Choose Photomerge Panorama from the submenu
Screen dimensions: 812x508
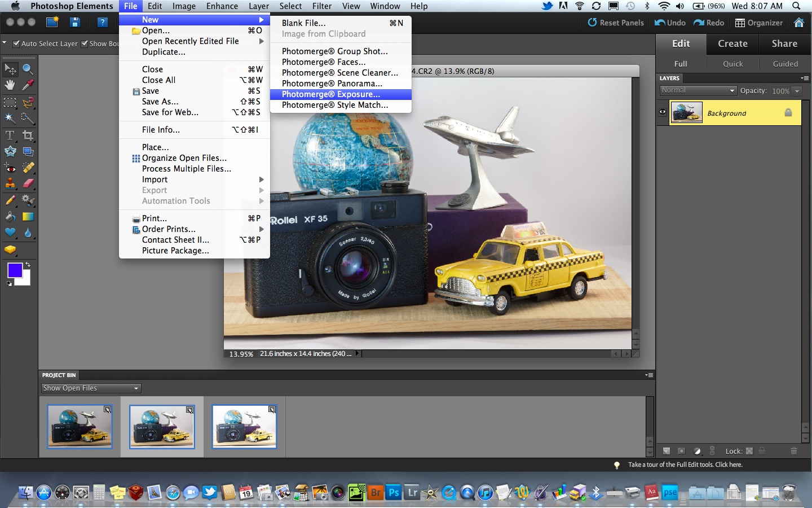pos(332,84)
